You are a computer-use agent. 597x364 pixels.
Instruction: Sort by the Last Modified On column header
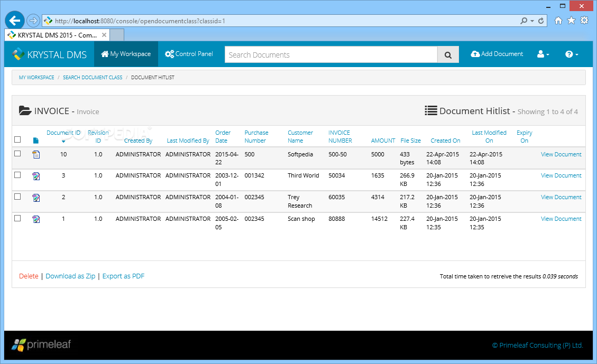[489, 136]
